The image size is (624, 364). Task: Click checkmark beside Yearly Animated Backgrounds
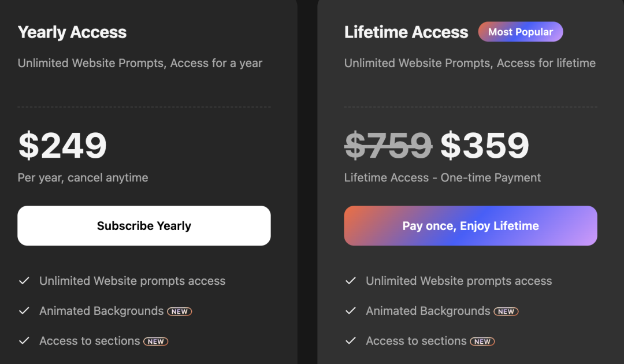pyautogui.click(x=24, y=311)
